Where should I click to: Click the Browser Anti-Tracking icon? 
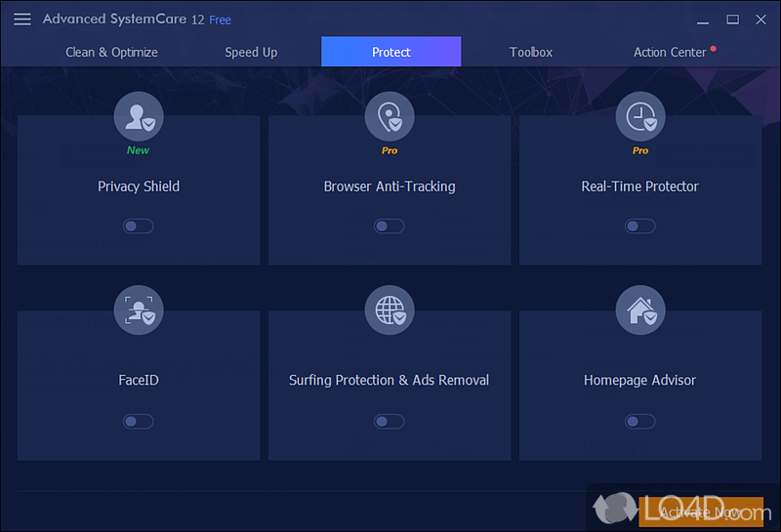(390, 117)
